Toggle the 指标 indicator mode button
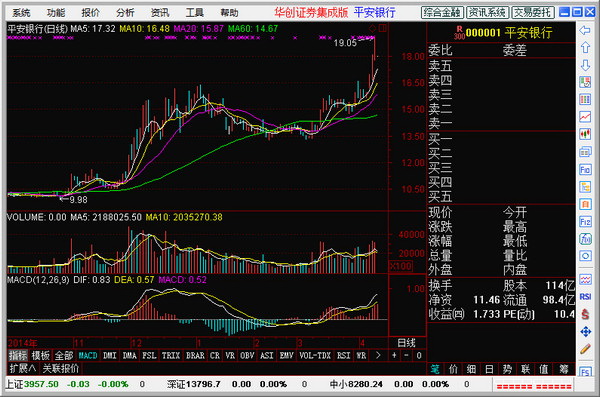The height and width of the screenshot is (397, 600). pyautogui.click(x=18, y=356)
